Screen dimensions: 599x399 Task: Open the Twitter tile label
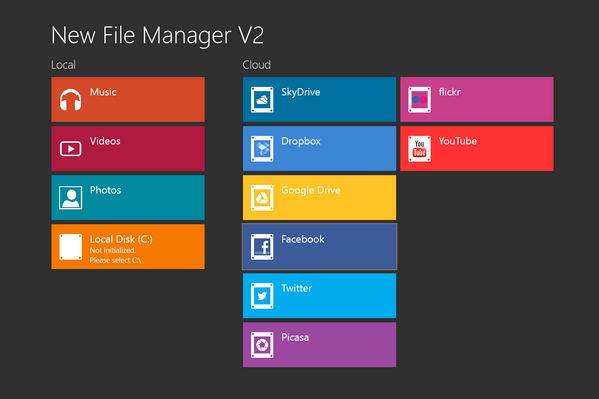coord(296,288)
